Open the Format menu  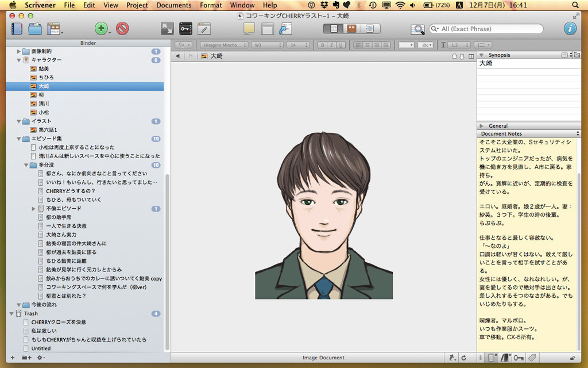coord(211,5)
